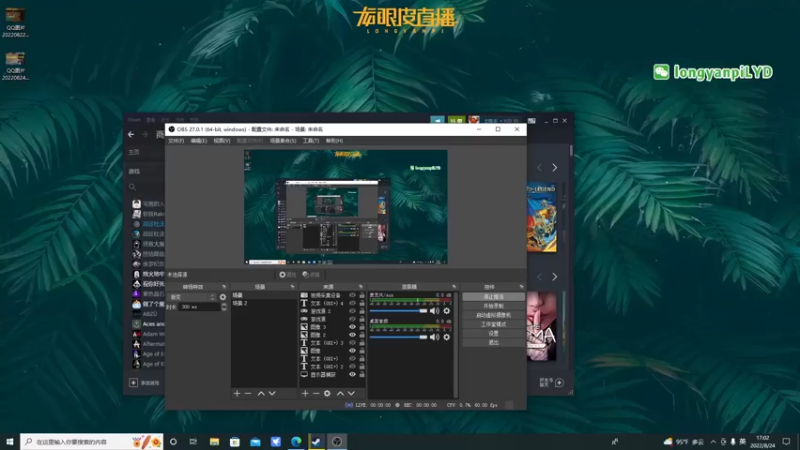
Task: Open File Explorer from the taskbar
Action: (214, 441)
